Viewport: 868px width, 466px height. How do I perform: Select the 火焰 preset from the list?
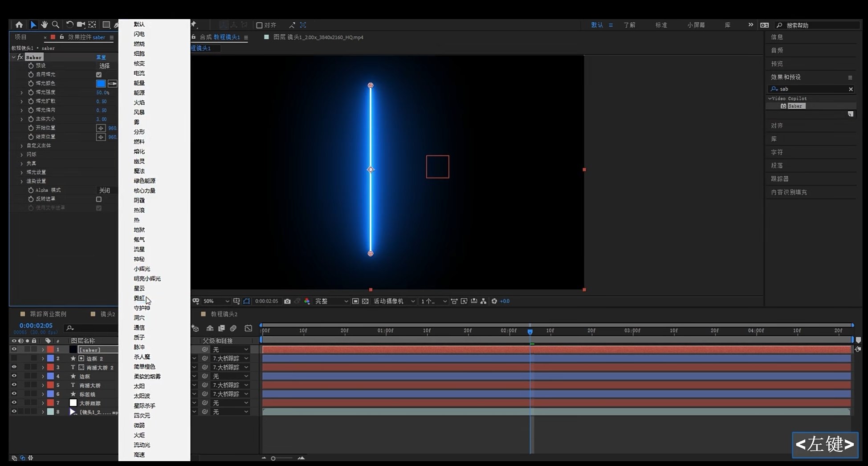[139, 102]
